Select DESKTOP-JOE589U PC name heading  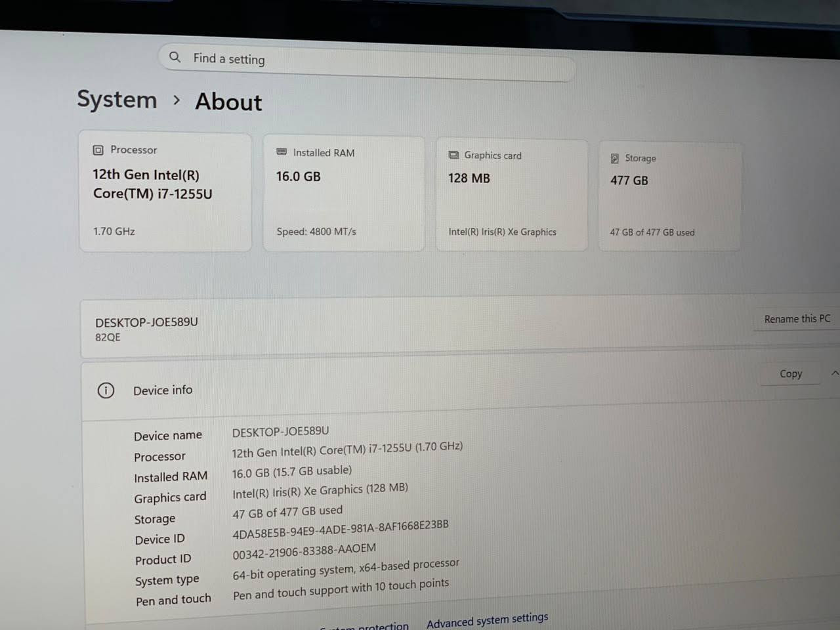click(146, 322)
